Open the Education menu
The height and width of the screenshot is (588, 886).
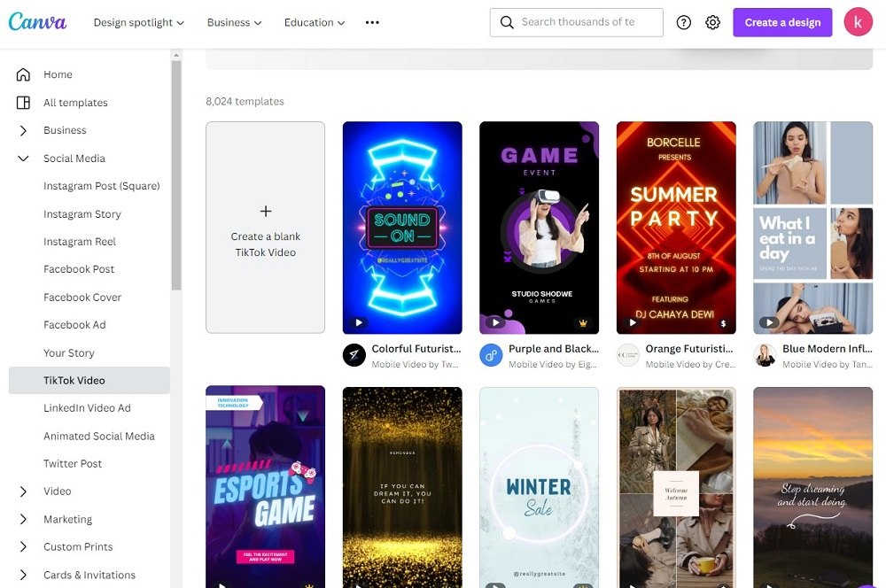click(315, 22)
